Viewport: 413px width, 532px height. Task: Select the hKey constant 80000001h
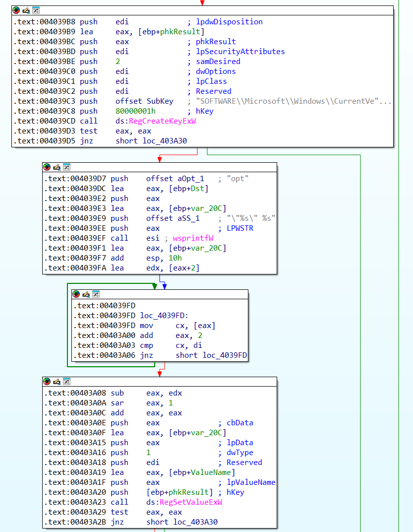135,111
